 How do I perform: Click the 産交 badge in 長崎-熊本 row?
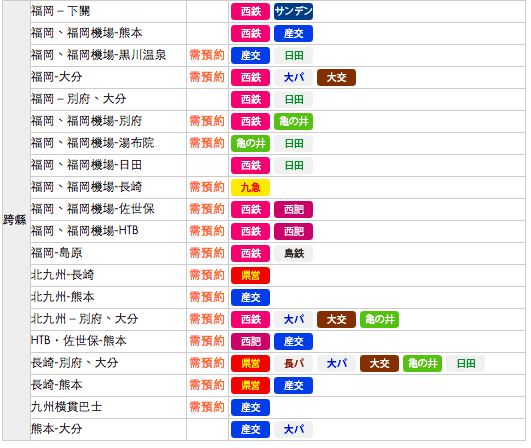293,386
